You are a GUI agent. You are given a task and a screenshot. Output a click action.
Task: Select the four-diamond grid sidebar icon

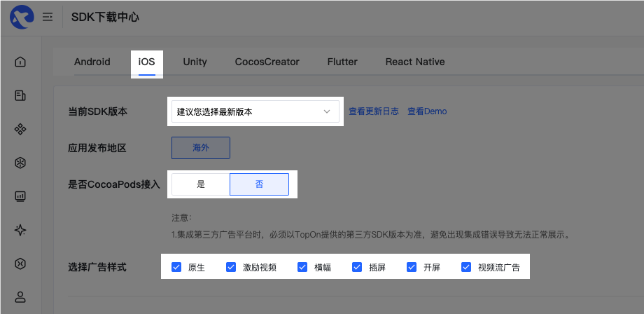tap(20, 130)
